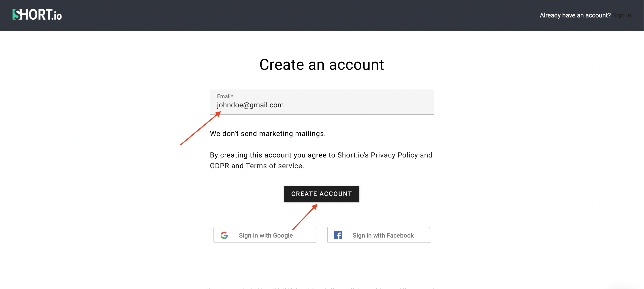Click the Facebook "f" logo icon
The image size is (644, 289).
(338, 235)
